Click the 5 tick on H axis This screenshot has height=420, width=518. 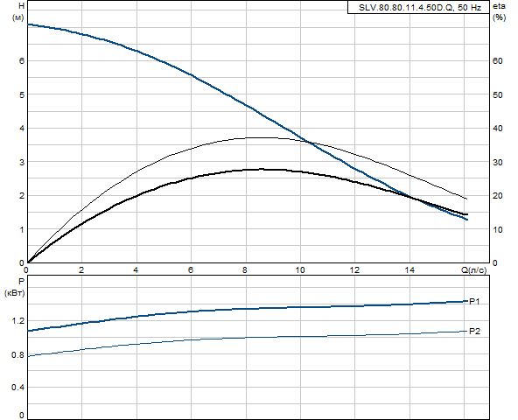point(22,94)
